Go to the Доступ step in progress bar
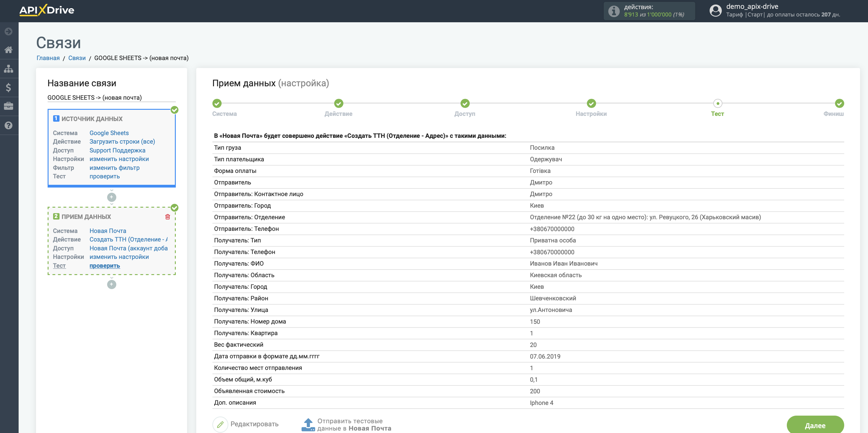Screen dimensions: 868x433 pyautogui.click(x=465, y=103)
